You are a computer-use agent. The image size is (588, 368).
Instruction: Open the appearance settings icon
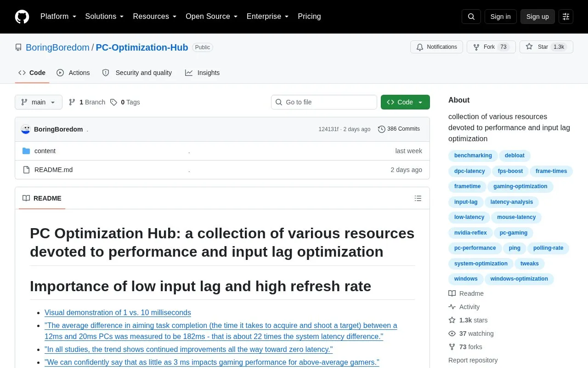pyautogui.click(x=566, y=17)
